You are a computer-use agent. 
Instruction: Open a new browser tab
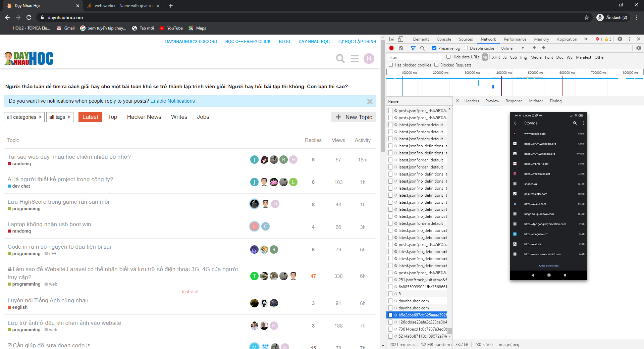171,6
